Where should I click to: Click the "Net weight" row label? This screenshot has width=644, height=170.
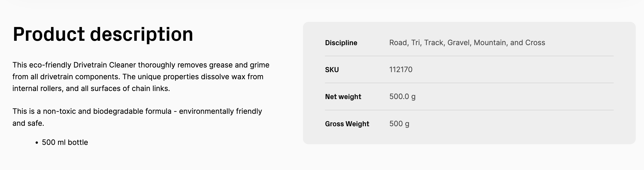pyautogui.click(x=343, y=97)
